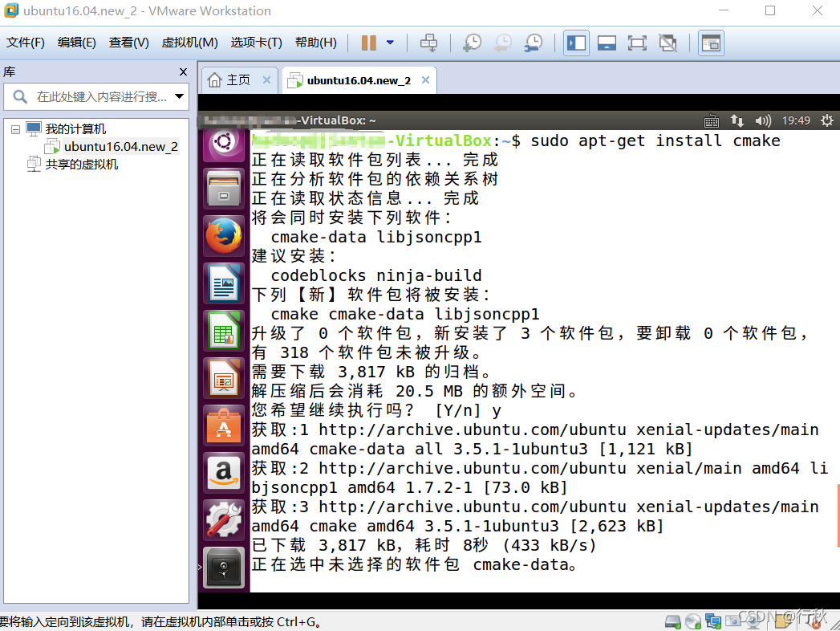This screenshot has height=631, width=840.
Task: Open the 选项卡(T) menu
Action: (x=256, y=43)
